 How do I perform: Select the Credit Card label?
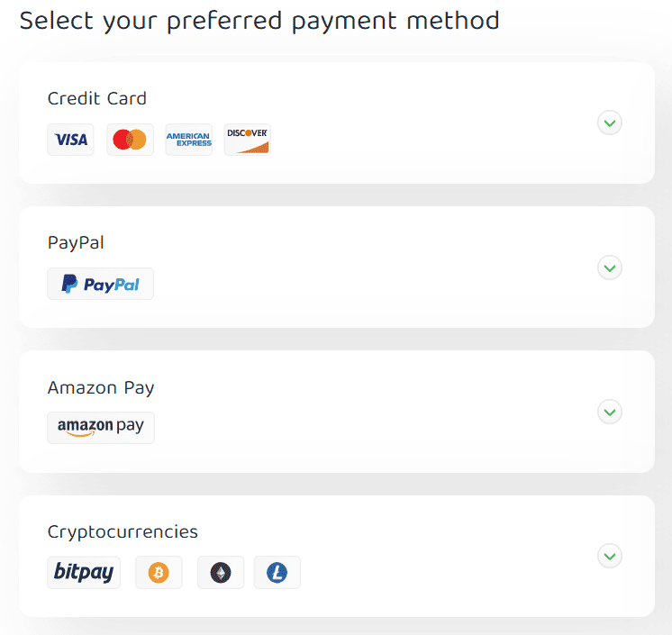point(97,98)
